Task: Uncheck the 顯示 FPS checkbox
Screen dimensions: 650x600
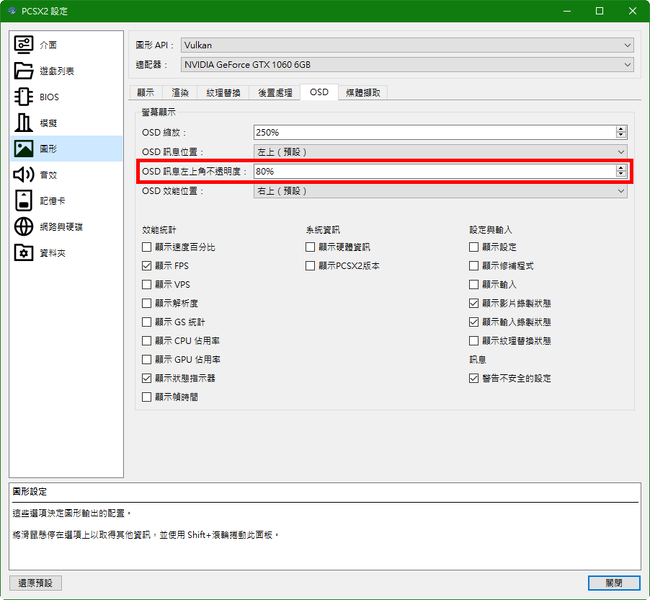Action: [x=146, y=266]
